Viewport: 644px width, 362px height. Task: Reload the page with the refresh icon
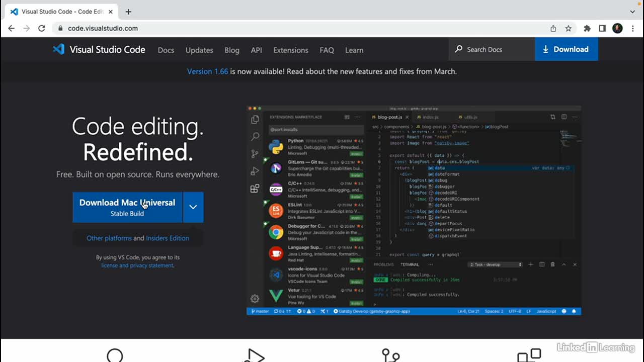point(42,29)
